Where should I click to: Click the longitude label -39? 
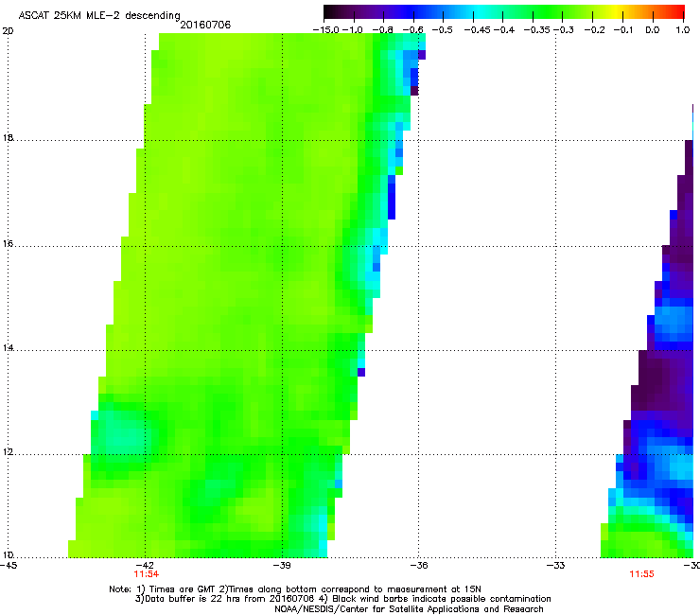click(282, 566)
